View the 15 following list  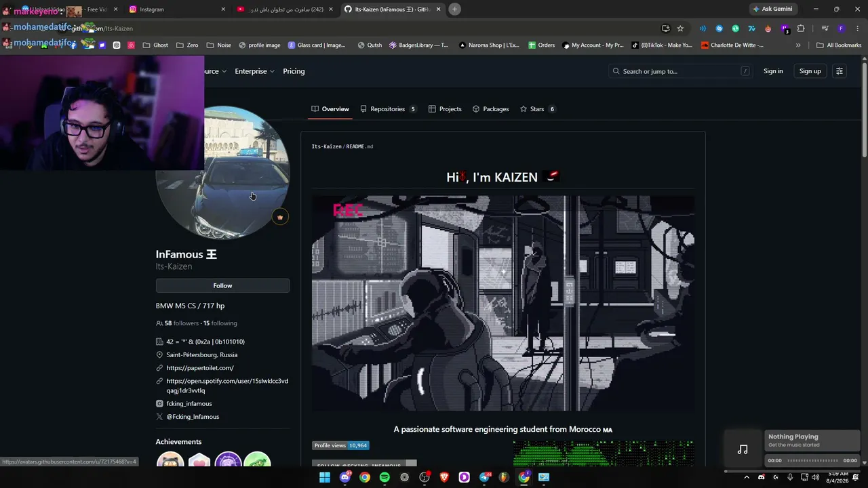(220, 323)
